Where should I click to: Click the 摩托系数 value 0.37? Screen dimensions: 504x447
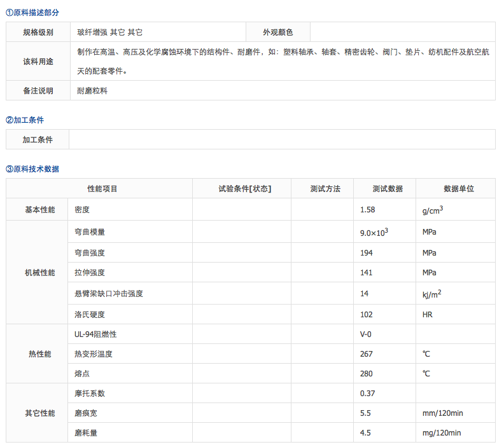367,394
